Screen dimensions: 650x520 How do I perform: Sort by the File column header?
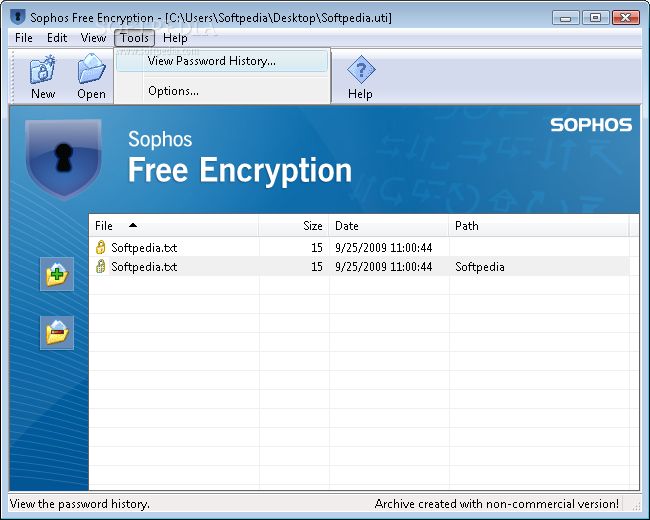click(x=174, y=226)
